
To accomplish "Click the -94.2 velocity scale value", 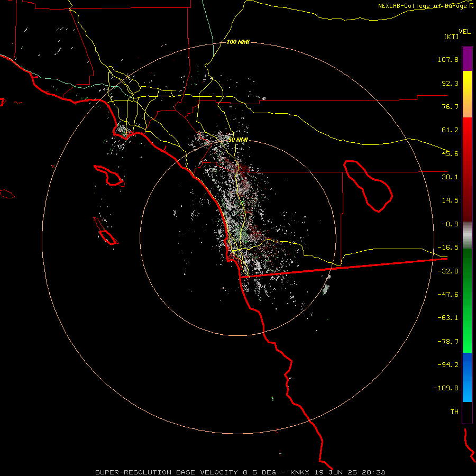I will coord(448,364).
